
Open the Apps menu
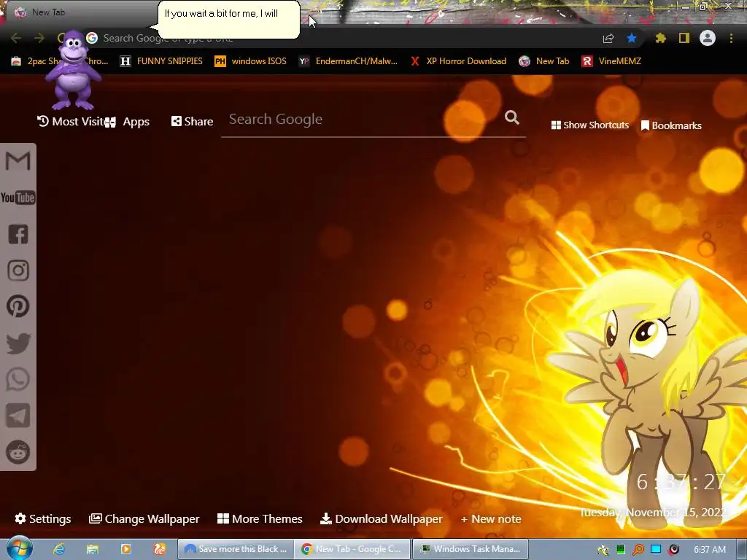(x=128, y=122)
